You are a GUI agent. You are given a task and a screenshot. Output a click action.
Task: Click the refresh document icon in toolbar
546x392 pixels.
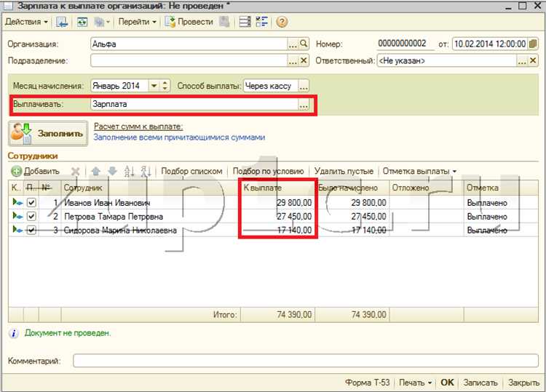[82, 22]
